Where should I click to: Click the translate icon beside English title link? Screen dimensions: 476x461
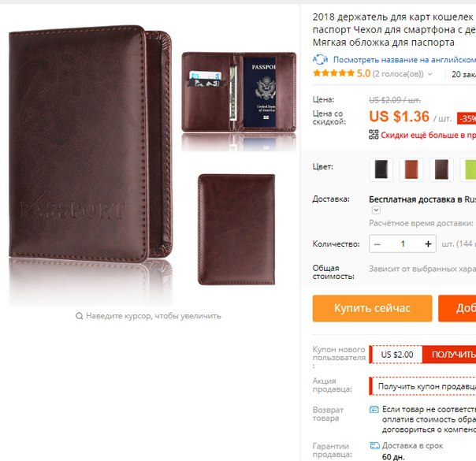320,59
